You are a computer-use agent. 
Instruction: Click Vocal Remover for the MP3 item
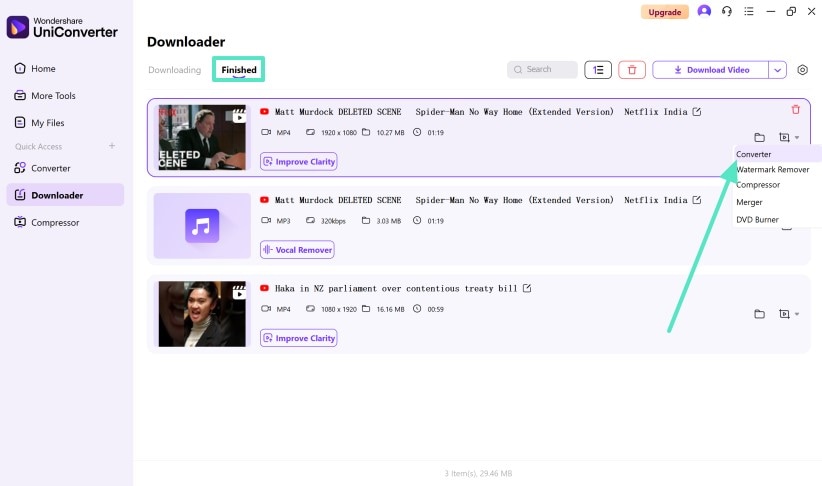click(297, 250)
